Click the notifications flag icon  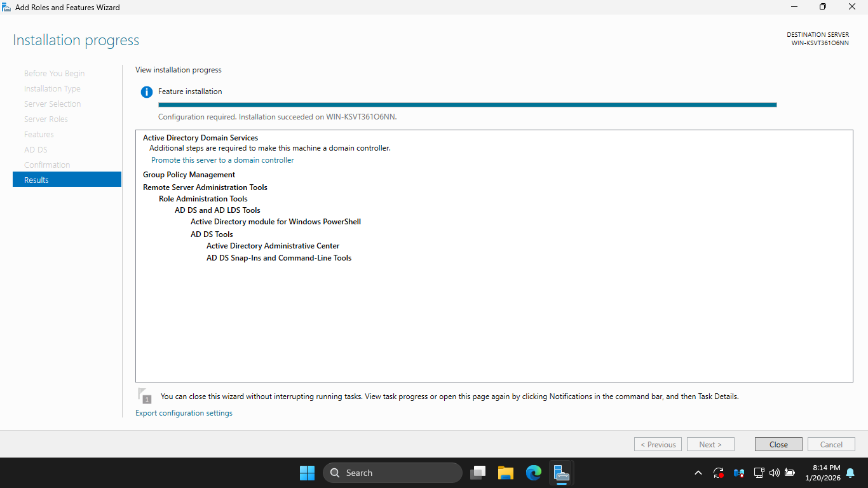[144, 395]
